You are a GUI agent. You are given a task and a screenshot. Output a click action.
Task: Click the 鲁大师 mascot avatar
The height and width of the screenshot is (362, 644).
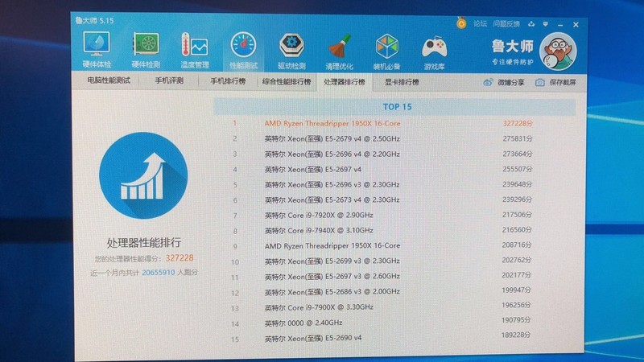558,51
